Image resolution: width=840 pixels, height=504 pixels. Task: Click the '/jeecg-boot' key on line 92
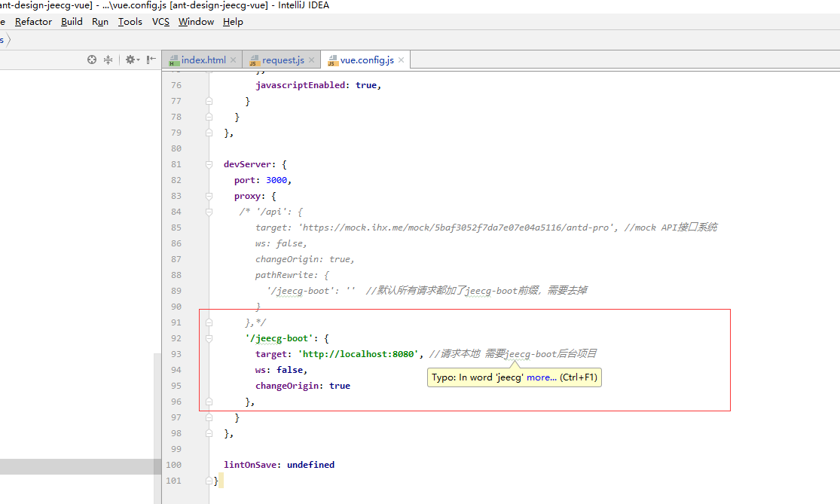(x=279, y=338)
